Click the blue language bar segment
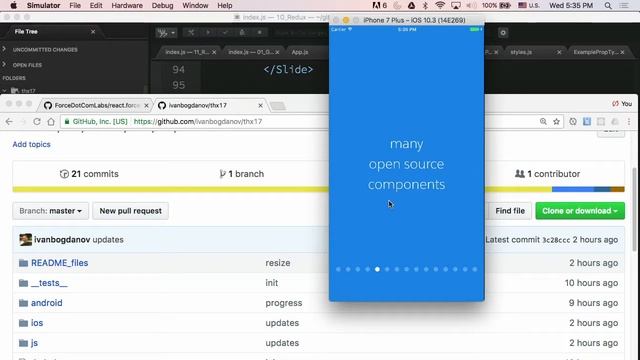 click(x=573, y=189)
